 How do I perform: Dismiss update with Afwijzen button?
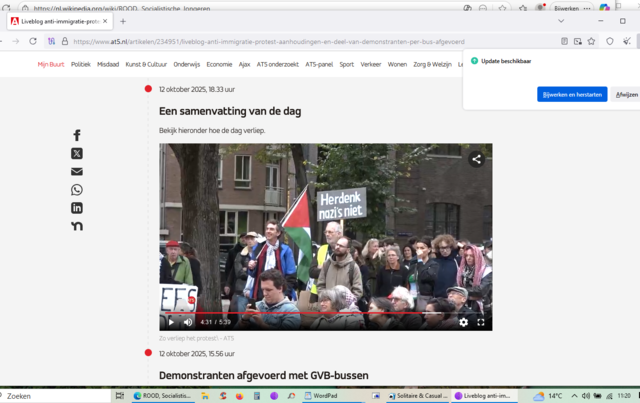coord(626,94)
